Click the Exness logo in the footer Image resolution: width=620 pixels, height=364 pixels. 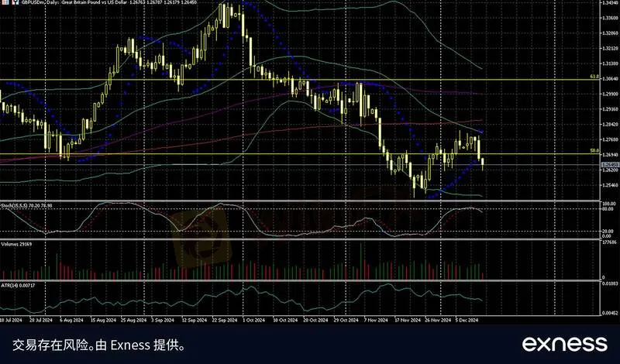tap(564, 343)
